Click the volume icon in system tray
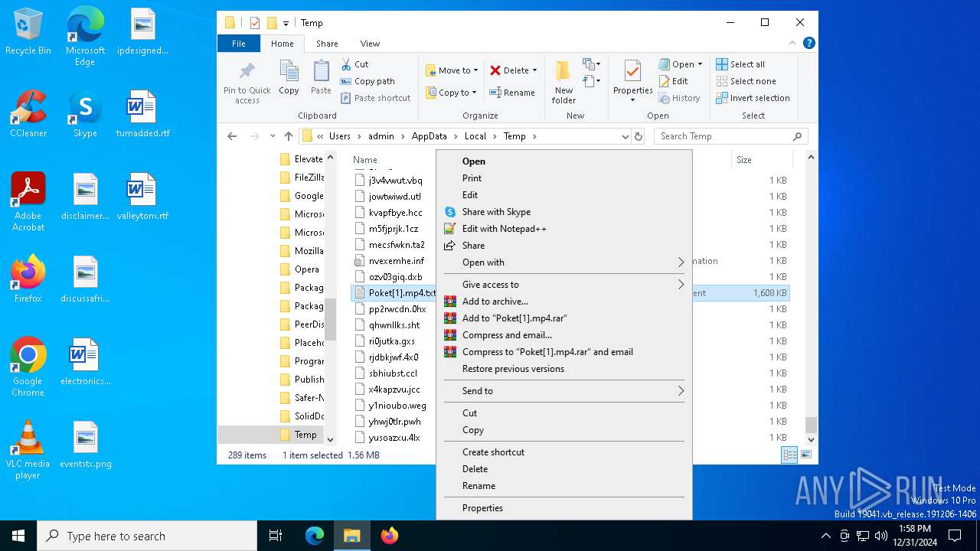Viewport: 980px width, 551px height. click(881, 536)
